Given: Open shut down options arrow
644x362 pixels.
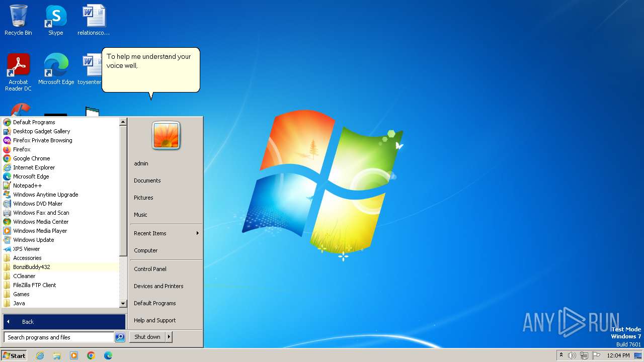Looking at the screenshot, I should 169,337.
